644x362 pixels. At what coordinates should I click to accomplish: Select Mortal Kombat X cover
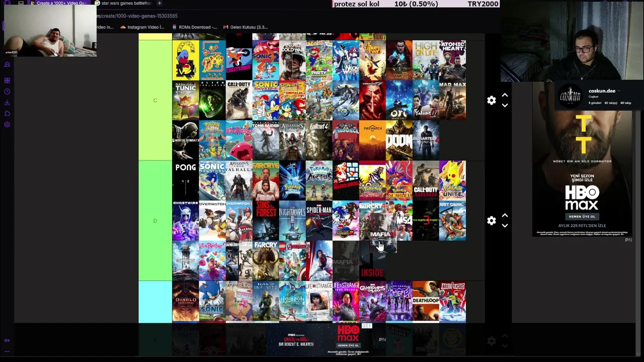tap(186, 141)
